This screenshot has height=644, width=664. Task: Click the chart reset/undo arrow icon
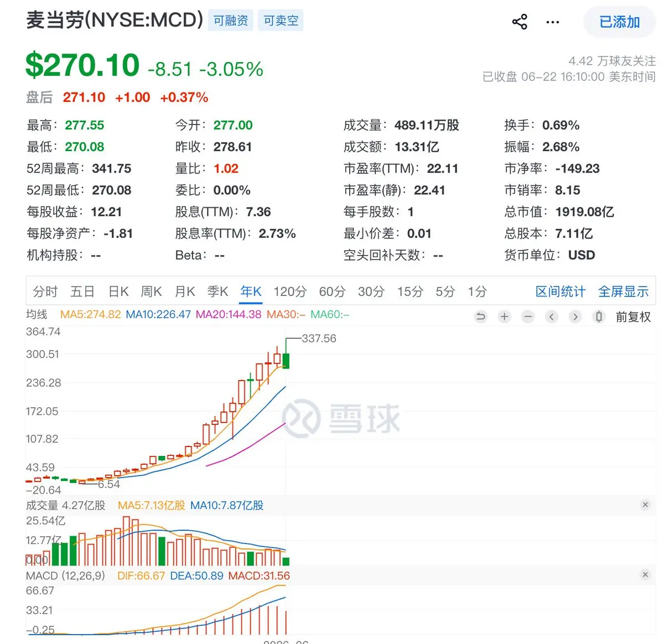(481, 316)
